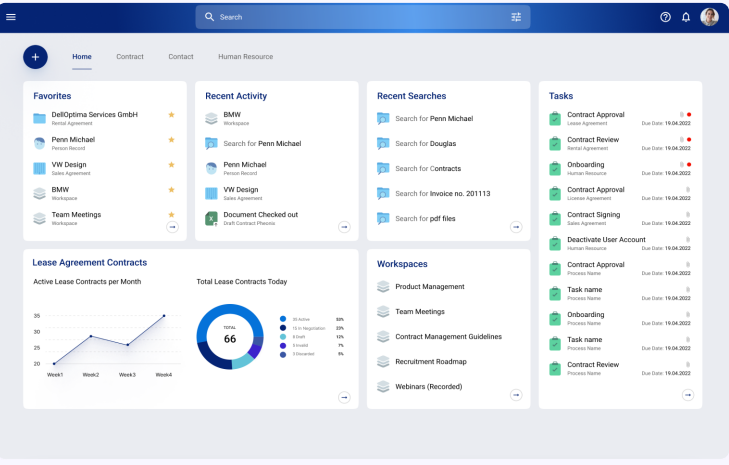Unfavorite DellOptima Services GmbH star
The height and width of the screenshot is (465, 729).
171,114
